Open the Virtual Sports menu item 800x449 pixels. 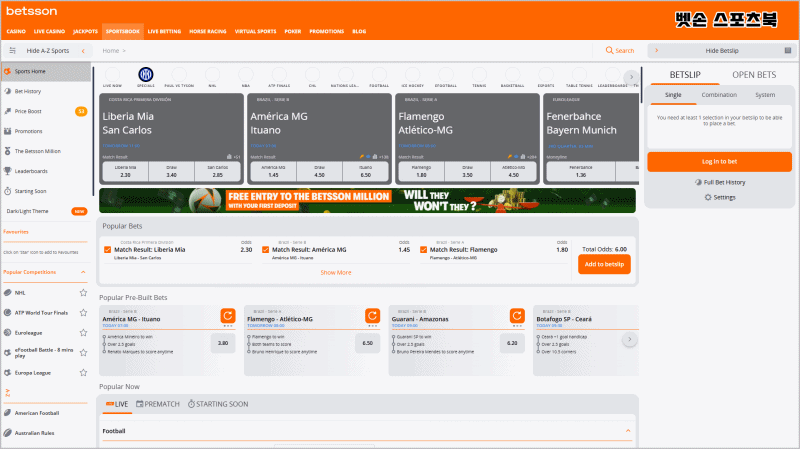click(255, 31)
